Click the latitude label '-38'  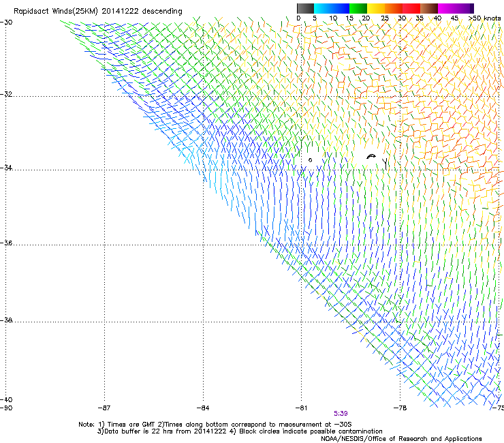click(x=6, y=320)
